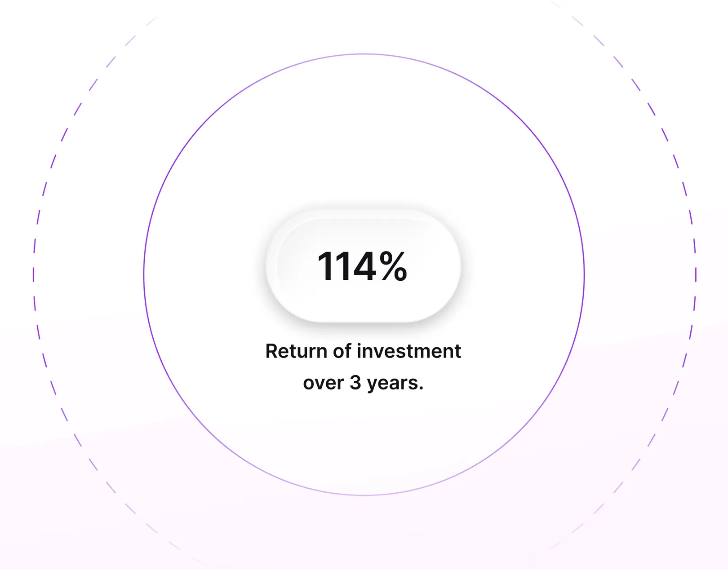This screenshot has width=728, height=570.
Task: Click the period after "years"
Action: [x=421, y=389]
